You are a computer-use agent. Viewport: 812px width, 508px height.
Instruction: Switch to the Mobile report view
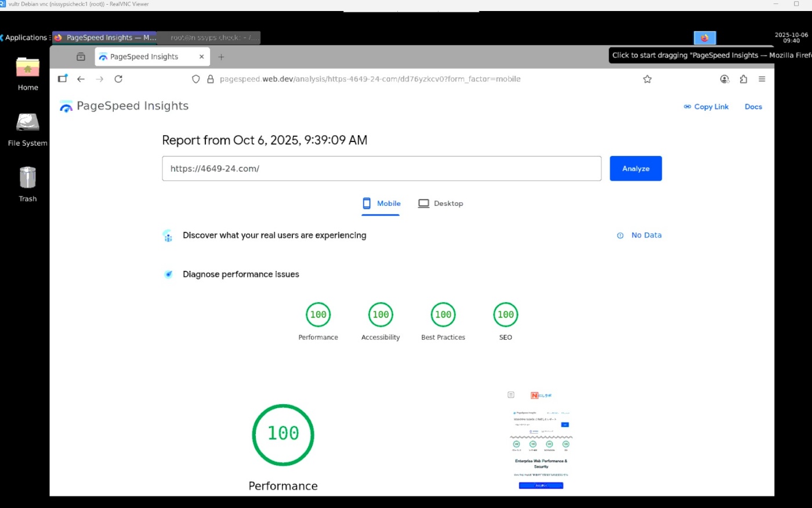380,204
